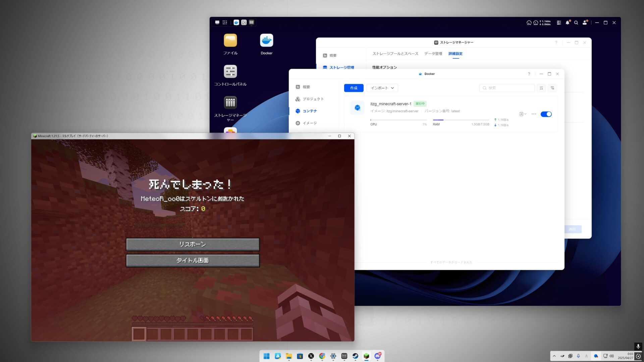Image resolution: width=644 pixels, height=362 pixels.
Task: Click the 作成 button
Action: 354,88
